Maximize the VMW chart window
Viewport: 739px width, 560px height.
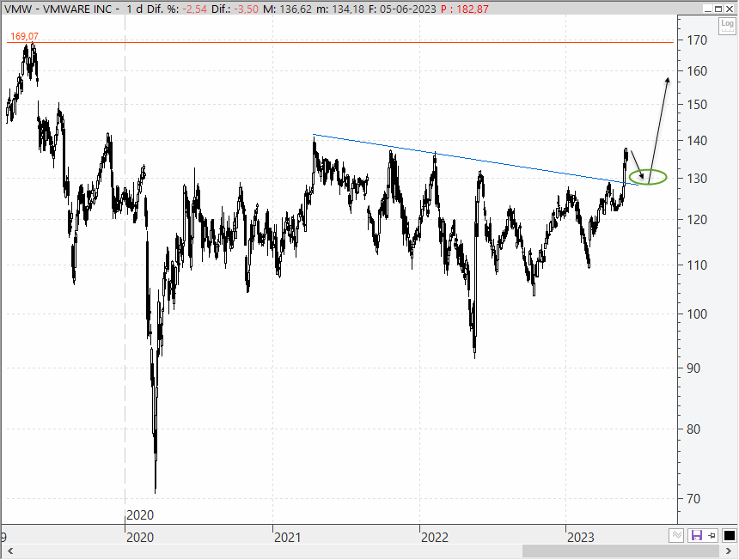(x=718, y=9)
